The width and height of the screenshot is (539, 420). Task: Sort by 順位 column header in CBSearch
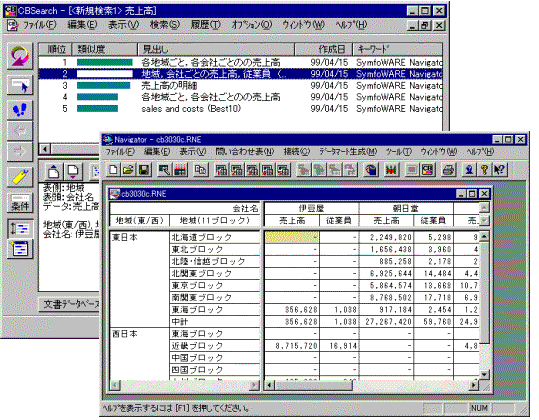point(55,49)
